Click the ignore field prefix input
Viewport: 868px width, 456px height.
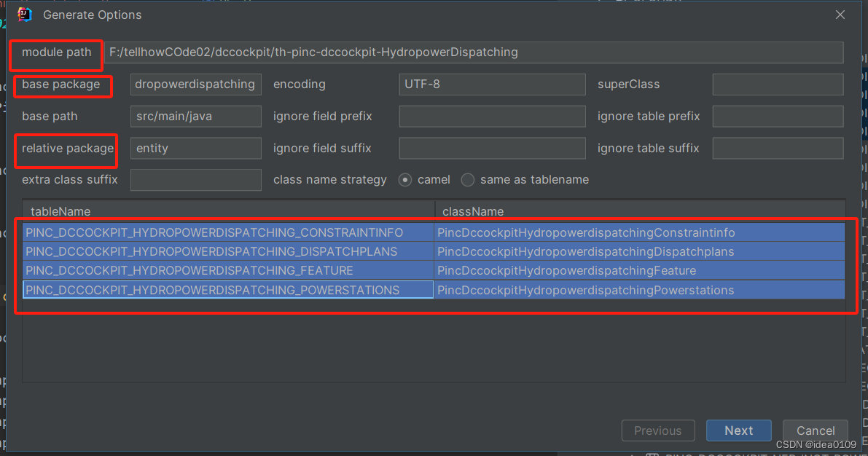pyautogui.click(x=492, y=116)
